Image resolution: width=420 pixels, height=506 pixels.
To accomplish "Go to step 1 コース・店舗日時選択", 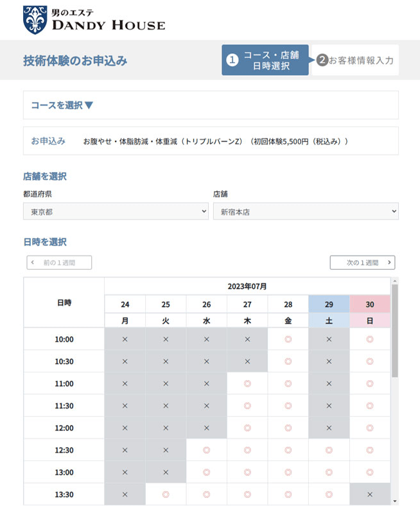I will [x=265, y=60].
